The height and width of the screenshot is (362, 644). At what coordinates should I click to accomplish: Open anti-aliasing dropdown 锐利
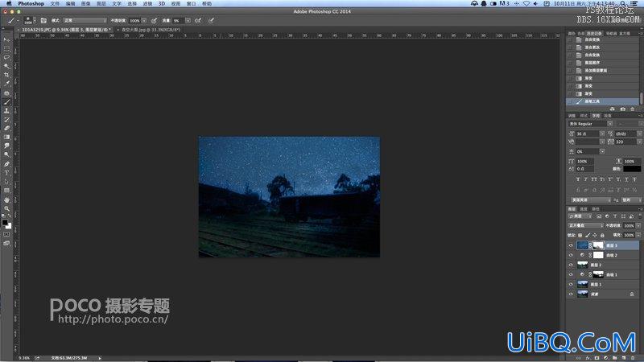tap(630, 200)
